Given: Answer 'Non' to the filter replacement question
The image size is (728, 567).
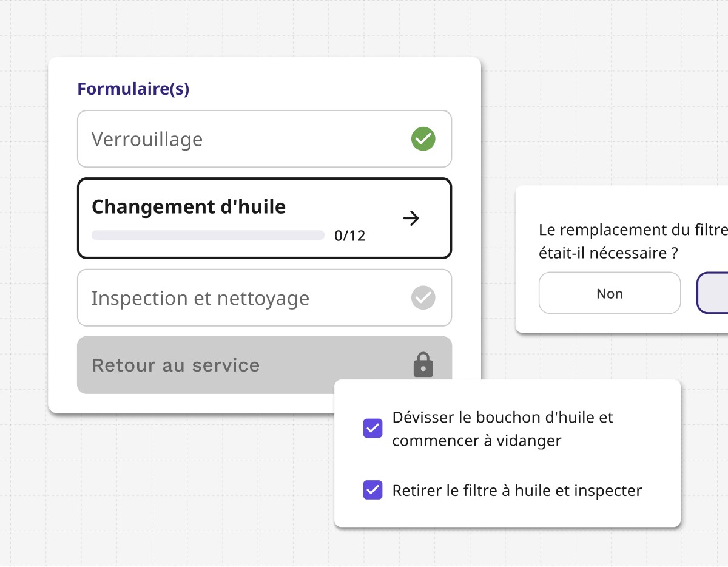Looking at the screenshot, I should point(609,293).
